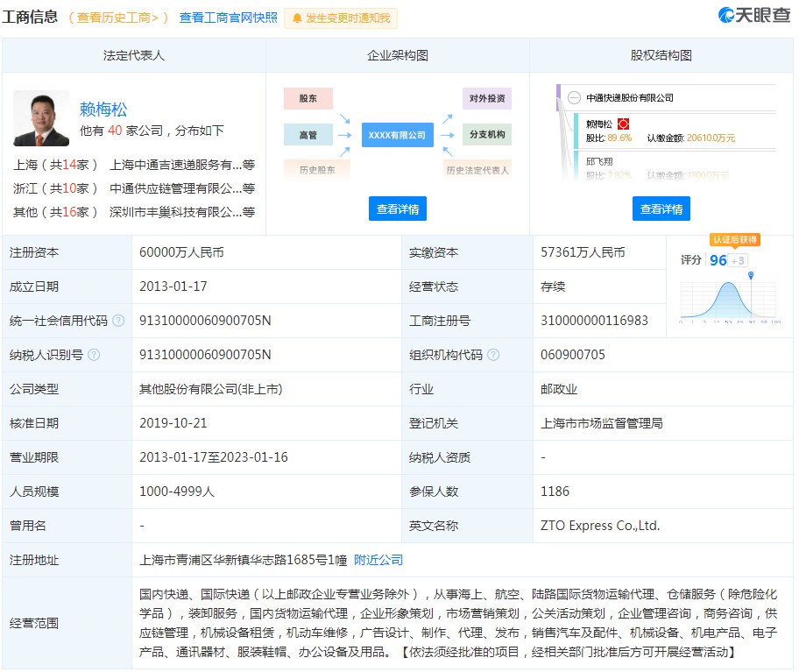Click the 股东 box in structure diagram
The image size is (799, 672).
tap(308, 98)
